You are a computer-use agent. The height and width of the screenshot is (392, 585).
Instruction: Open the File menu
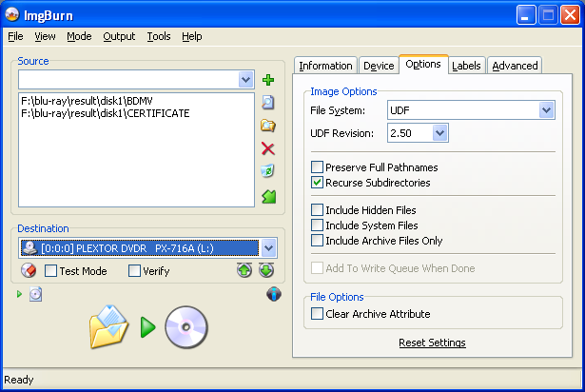tap(15, 36)
